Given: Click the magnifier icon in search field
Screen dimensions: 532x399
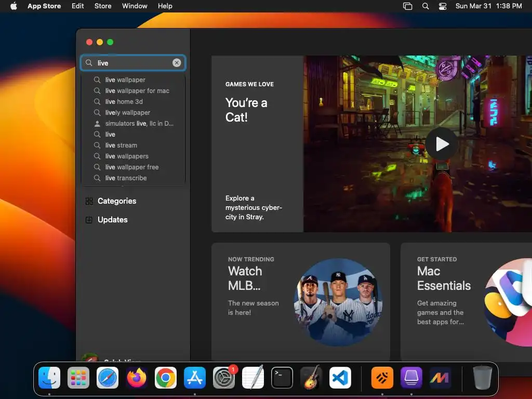Looking at the screenshot, I should tap(89, 63).
